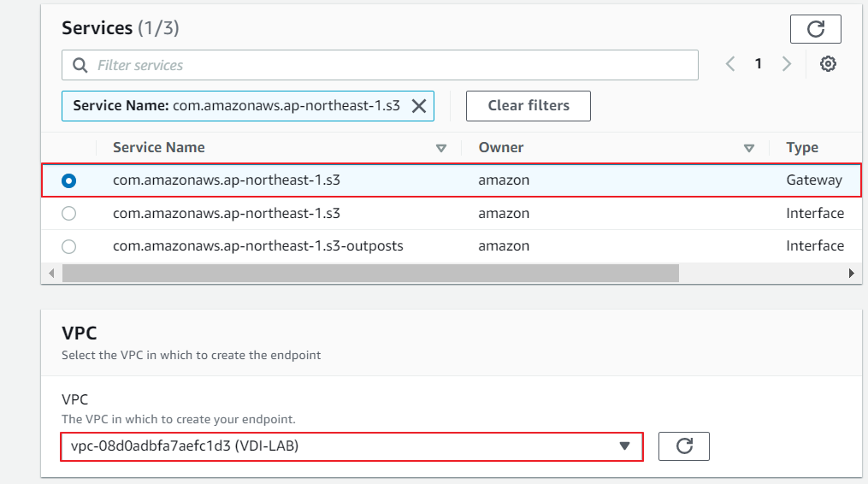The height and width of the screenshot is (484, 868).
Task: Refresh the VPC dropdown list
Action: pos(683,446)
